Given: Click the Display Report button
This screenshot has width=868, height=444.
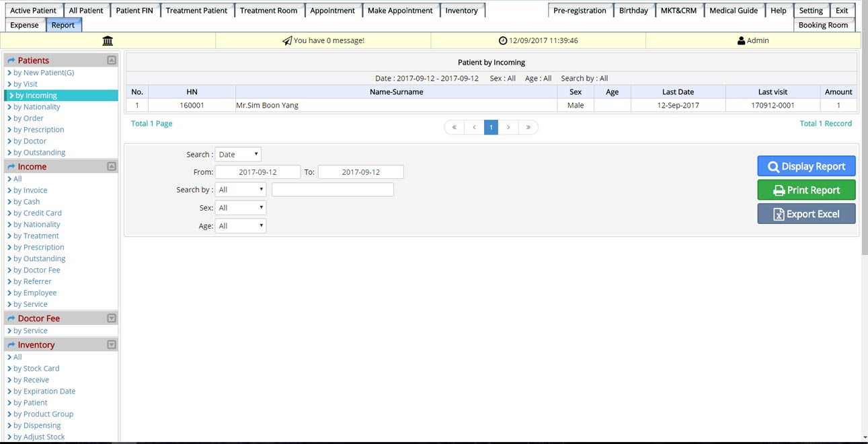Looking at the screenshot, I should (x=806, y=167).
